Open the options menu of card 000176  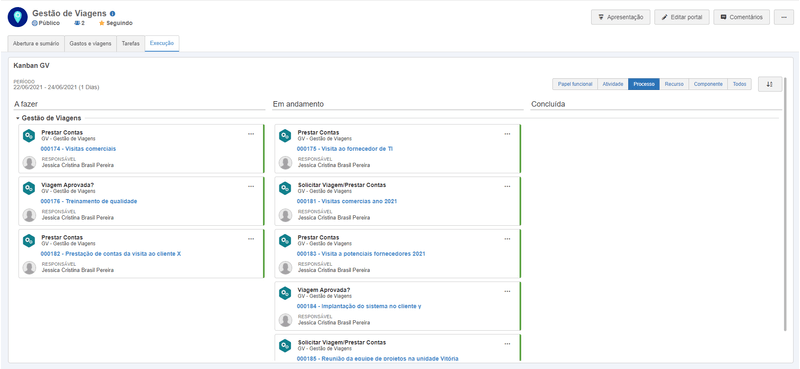coord(251,186)
